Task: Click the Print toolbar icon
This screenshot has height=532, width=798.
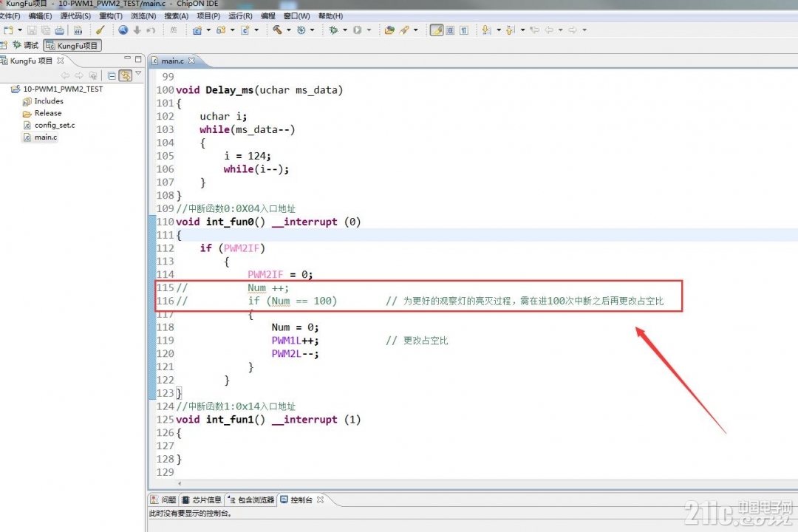Action: pos(60,30)
